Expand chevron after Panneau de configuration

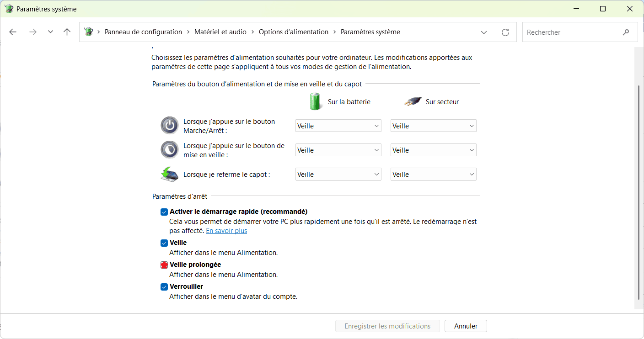188,32
